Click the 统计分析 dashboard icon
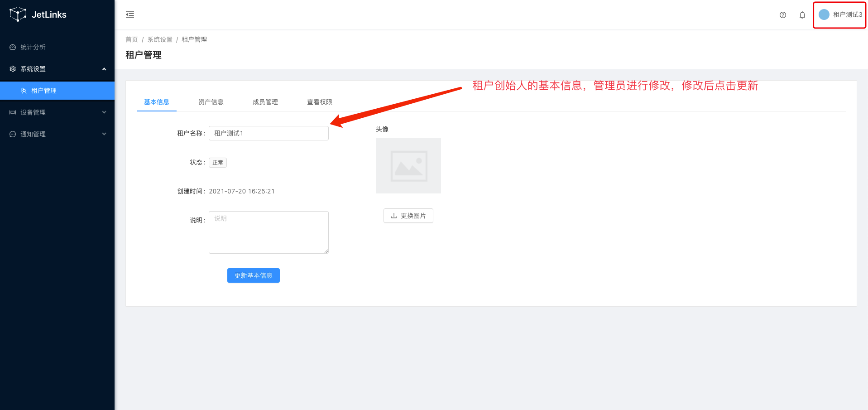Viewport: 868px width, 410px height. click(13, 47)
